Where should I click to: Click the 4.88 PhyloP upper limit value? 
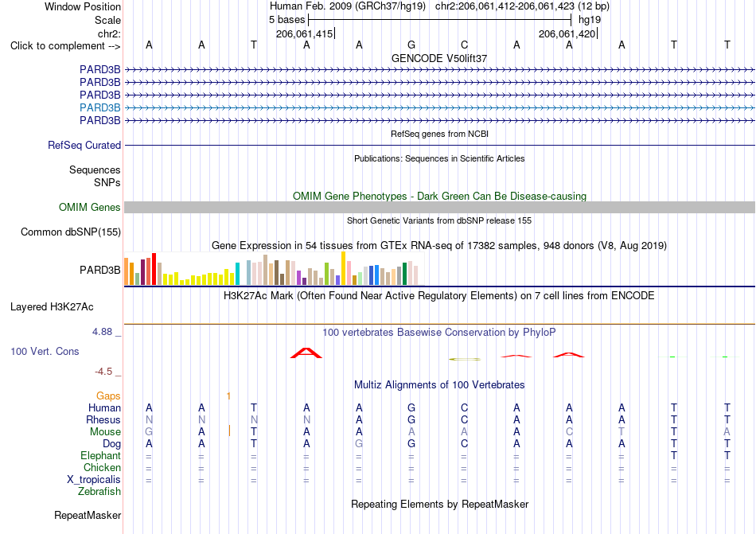coord(102,332)
